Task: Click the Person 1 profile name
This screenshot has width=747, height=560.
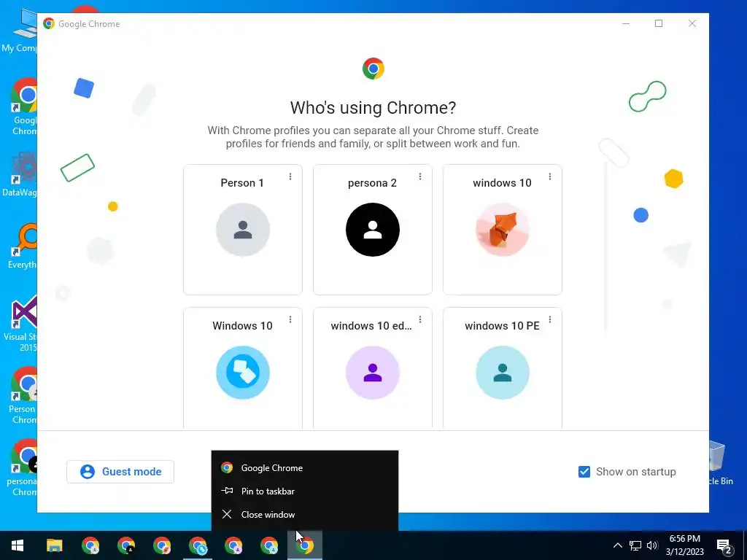Action: click(242, 183)
